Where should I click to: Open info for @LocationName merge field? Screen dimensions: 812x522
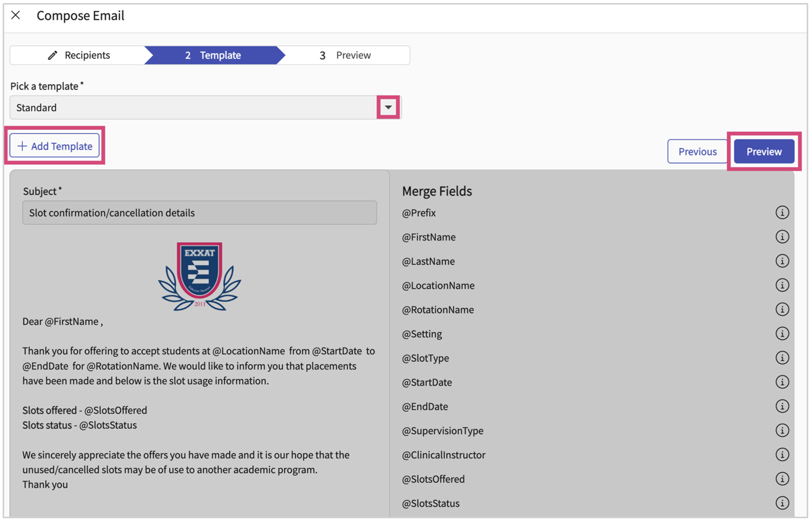[782, 285]
